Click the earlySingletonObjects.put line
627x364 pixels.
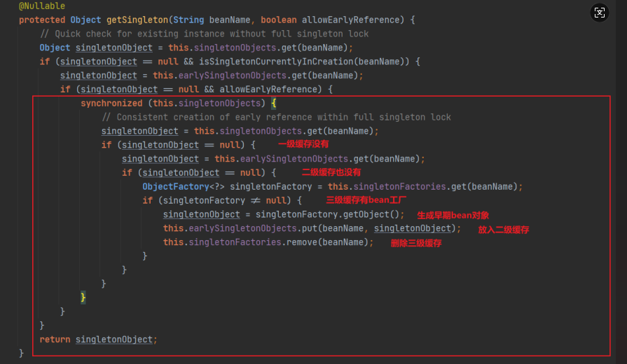click(312, 228)
